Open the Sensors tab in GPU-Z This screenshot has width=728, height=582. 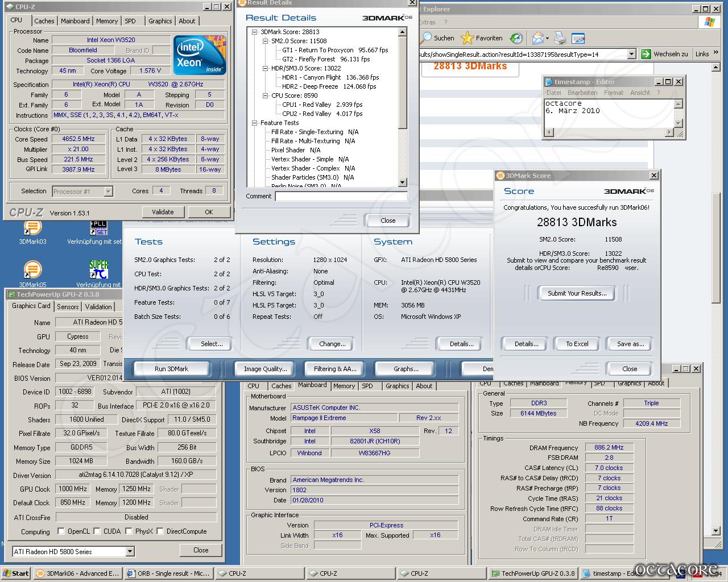(x=68, y=307)
